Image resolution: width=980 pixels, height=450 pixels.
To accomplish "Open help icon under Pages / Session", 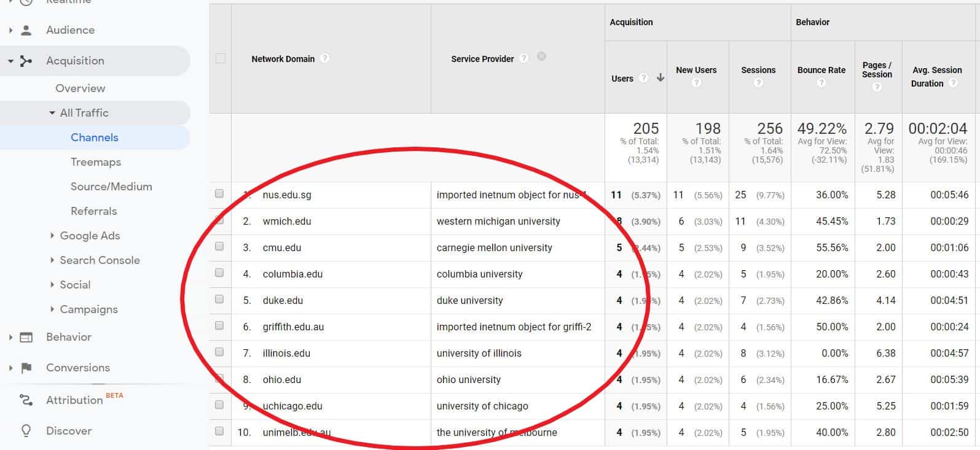I will point(877,87).
